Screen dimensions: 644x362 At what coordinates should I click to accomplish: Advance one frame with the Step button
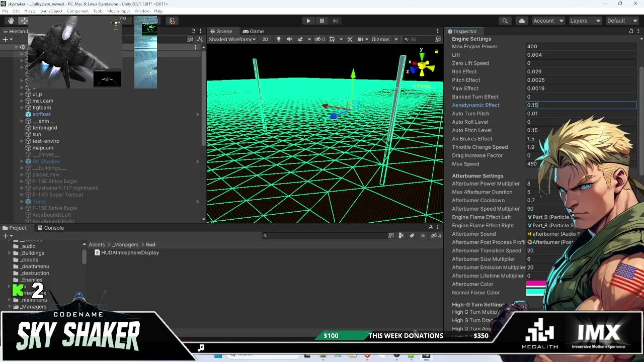click(336, 21)
